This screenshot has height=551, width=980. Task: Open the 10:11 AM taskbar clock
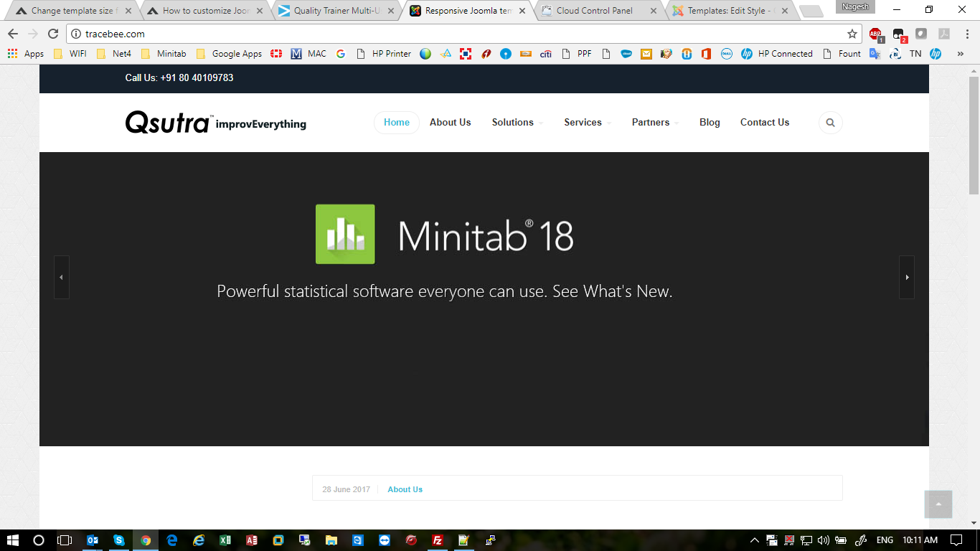(920, 540)
